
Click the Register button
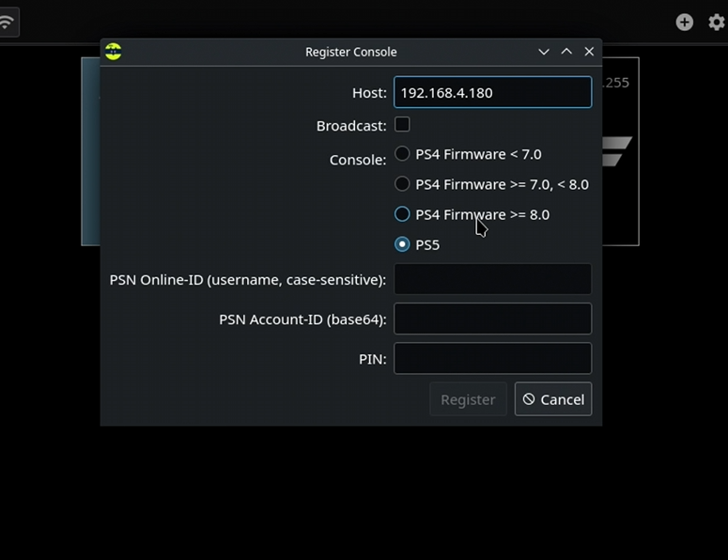tap(468, 399)
